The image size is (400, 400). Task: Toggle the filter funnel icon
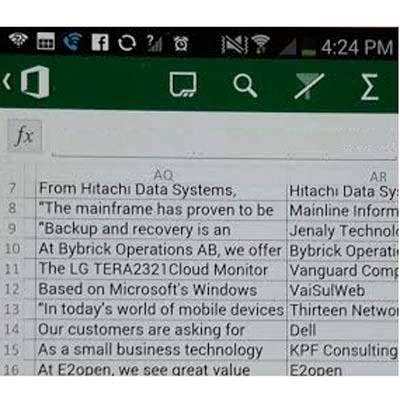point(309,86)
